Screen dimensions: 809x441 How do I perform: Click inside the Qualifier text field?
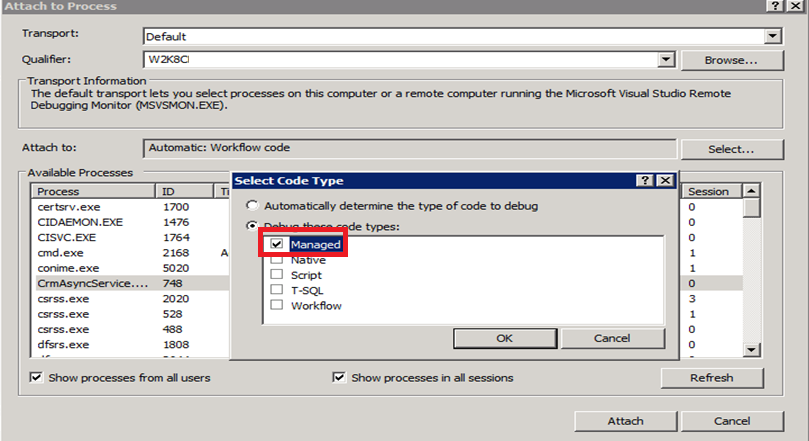click(400, 60)
